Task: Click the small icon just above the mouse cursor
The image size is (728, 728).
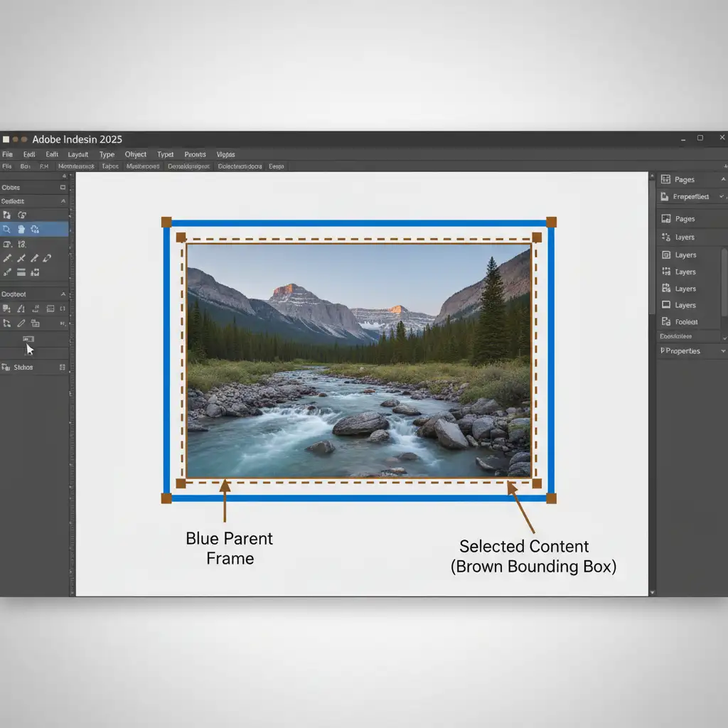Action: click(x=28, y=339)
